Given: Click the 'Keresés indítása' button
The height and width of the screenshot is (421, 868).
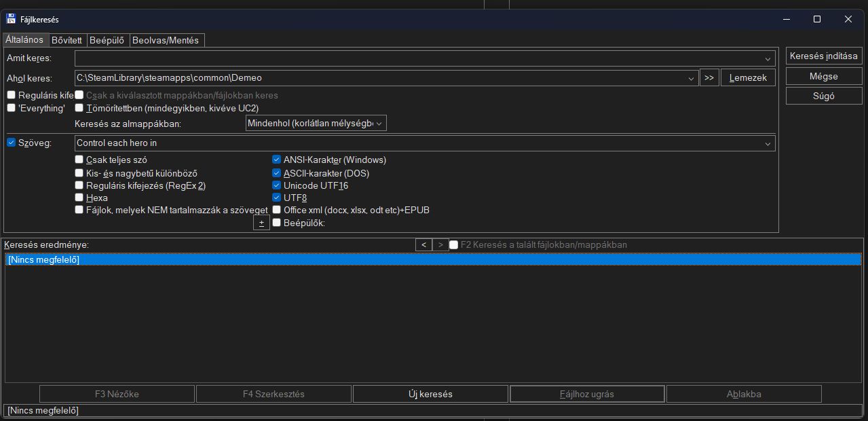Looking at the screenshot, I should (823, 56).
